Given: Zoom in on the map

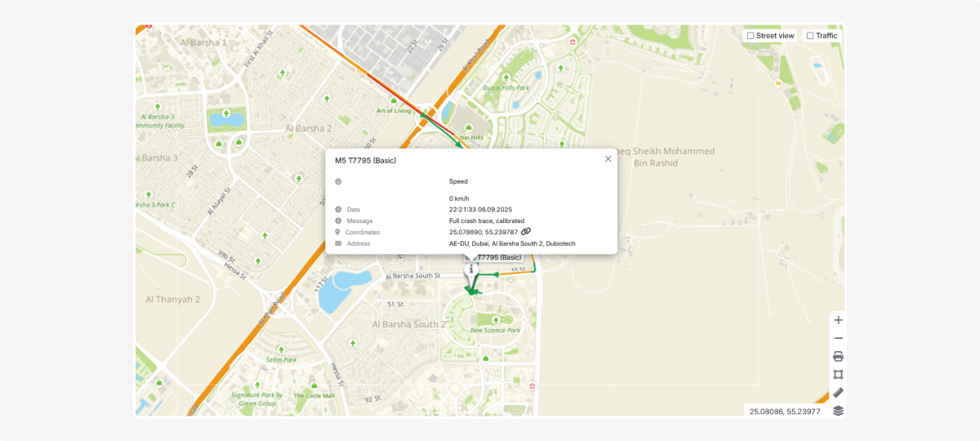Looking at the screenshot, I should point(838,320).
